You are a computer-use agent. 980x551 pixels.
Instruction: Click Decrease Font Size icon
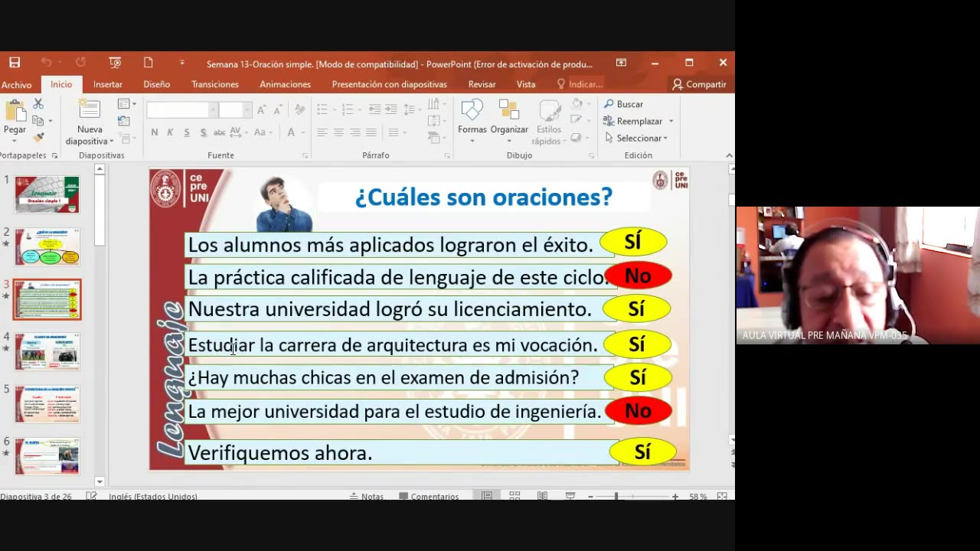click(x=277, y=110)
